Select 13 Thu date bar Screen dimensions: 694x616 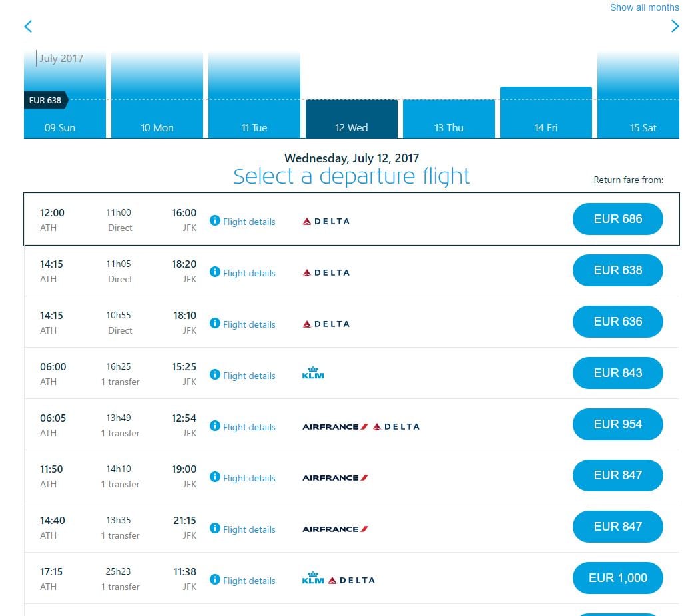click(449, 119)
